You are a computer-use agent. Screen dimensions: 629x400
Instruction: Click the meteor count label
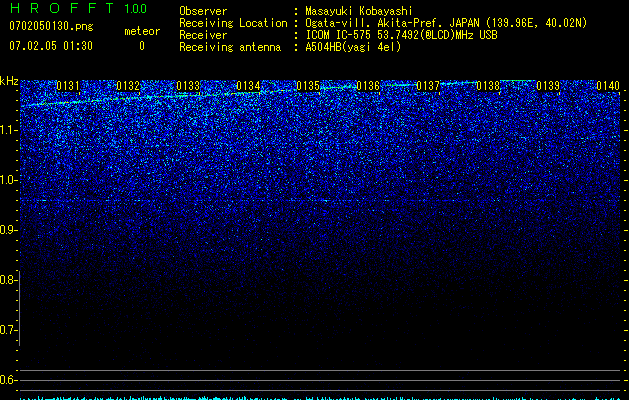142,31
